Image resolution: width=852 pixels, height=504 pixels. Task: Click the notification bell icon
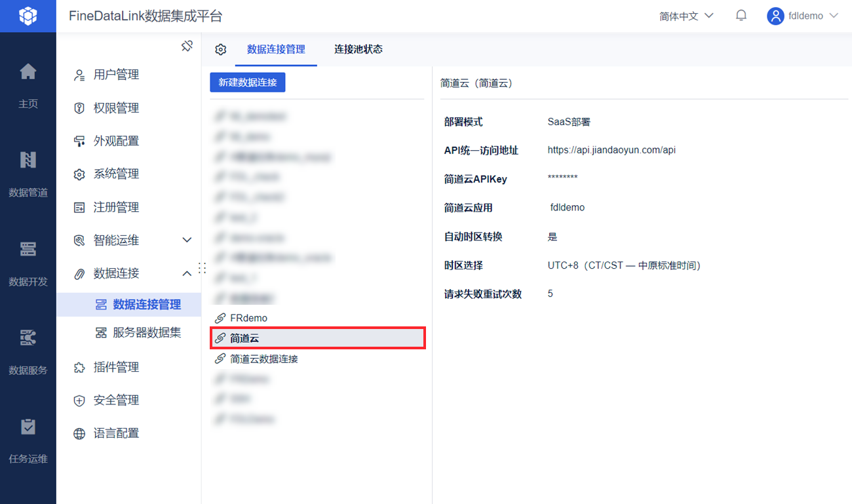tap(741, 16)
